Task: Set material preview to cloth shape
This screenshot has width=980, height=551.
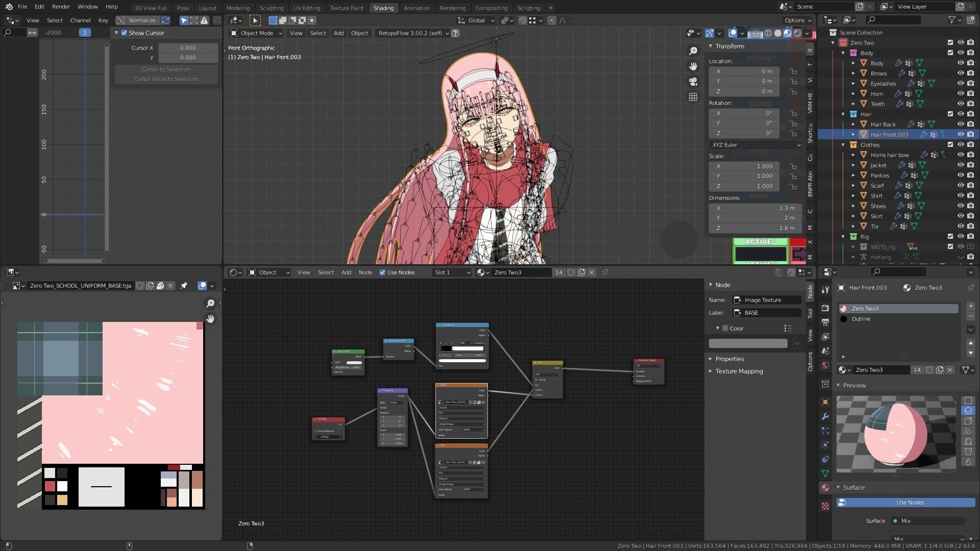Action: click(968, 452)
